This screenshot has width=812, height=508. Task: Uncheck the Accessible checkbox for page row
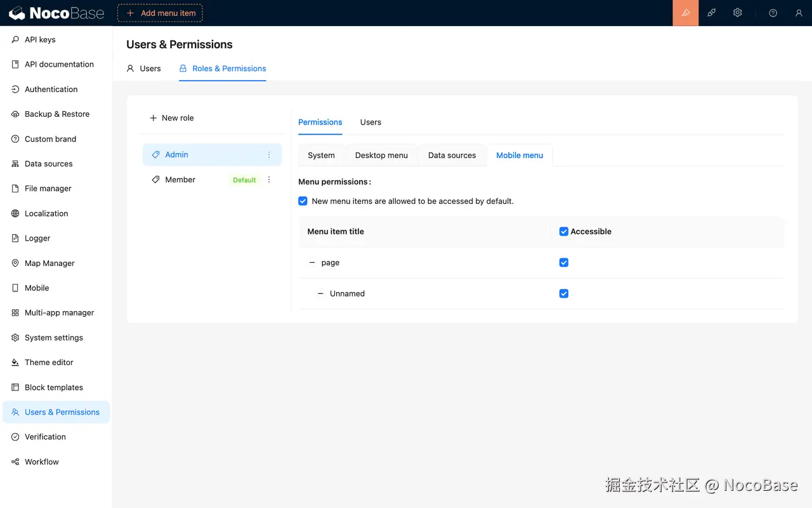563,262
